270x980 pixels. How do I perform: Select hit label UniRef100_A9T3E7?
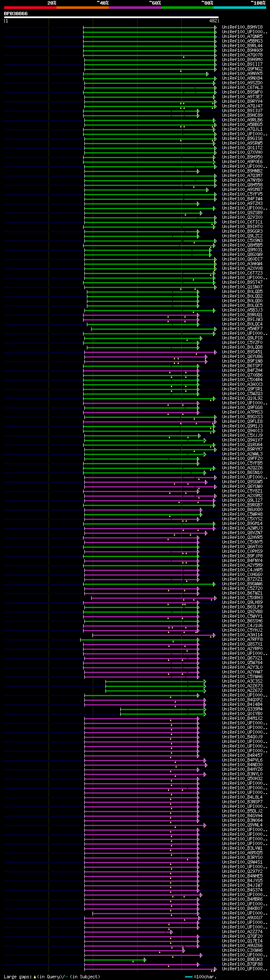243,97
